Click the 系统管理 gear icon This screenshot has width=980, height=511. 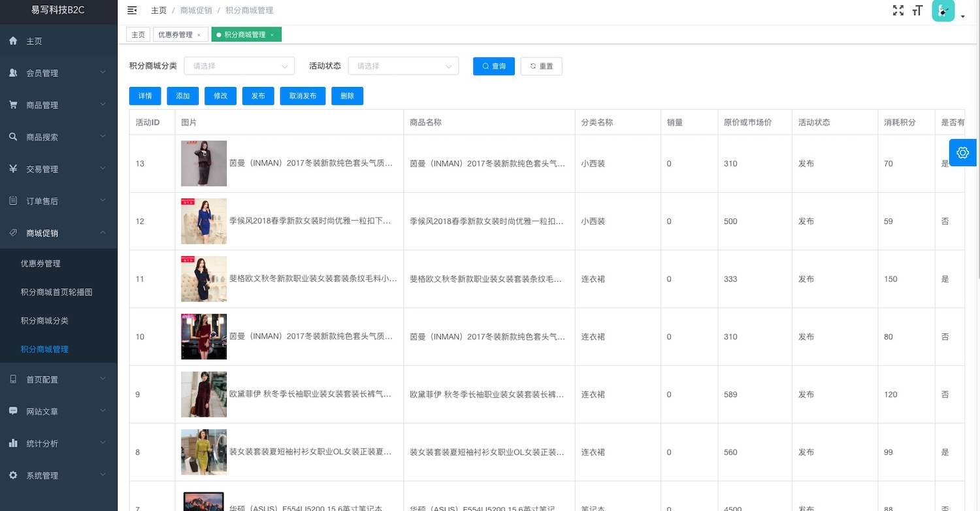tap(13, 476)
